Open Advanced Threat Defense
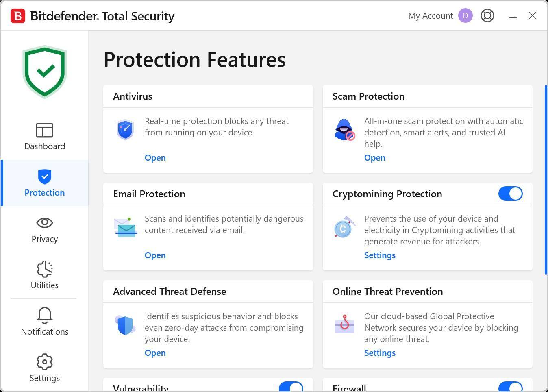Viewport: 548px width, 392px height. click(x=155, y=353)
